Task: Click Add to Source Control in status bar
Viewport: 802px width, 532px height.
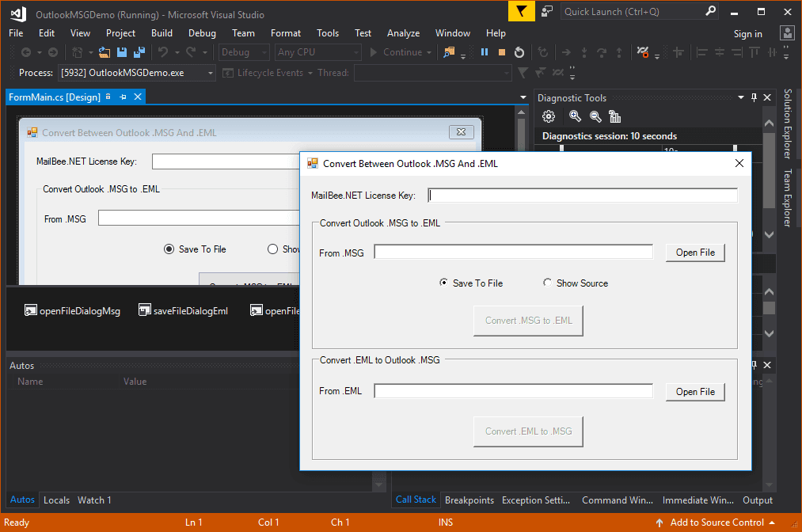Action: click(x=716, y=522)
